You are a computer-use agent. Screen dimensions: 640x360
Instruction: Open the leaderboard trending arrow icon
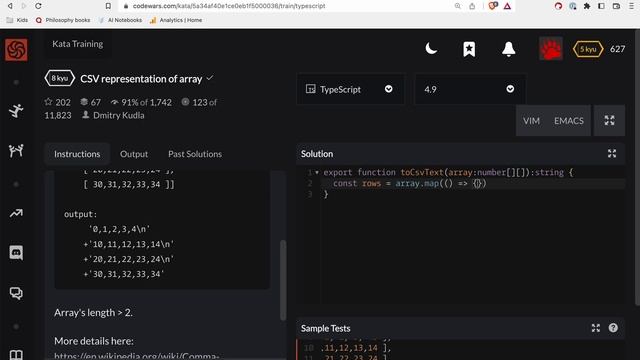coord(16,213)
